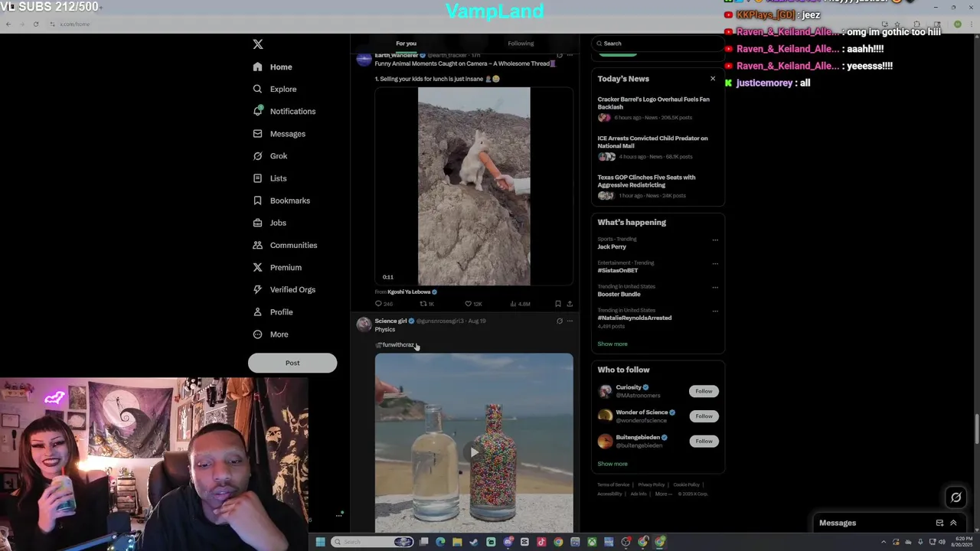
Task: Click the Post button
Action: (x=292, y=363)
